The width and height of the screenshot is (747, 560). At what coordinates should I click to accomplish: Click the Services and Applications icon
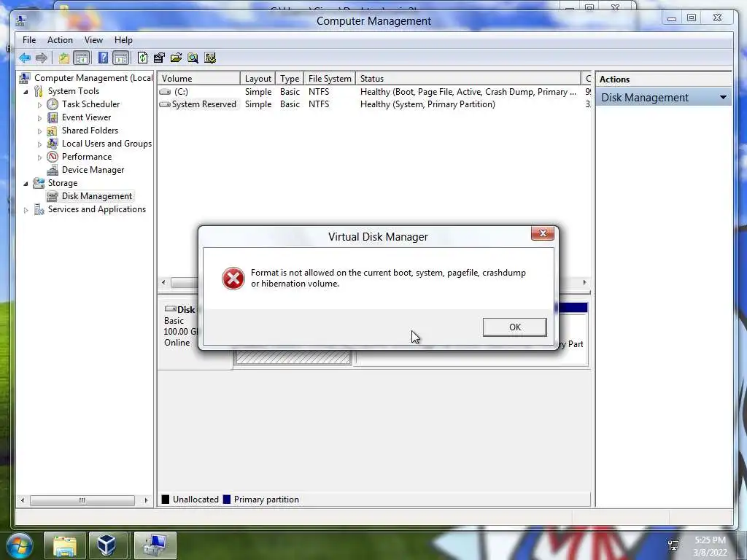[39, 209]
